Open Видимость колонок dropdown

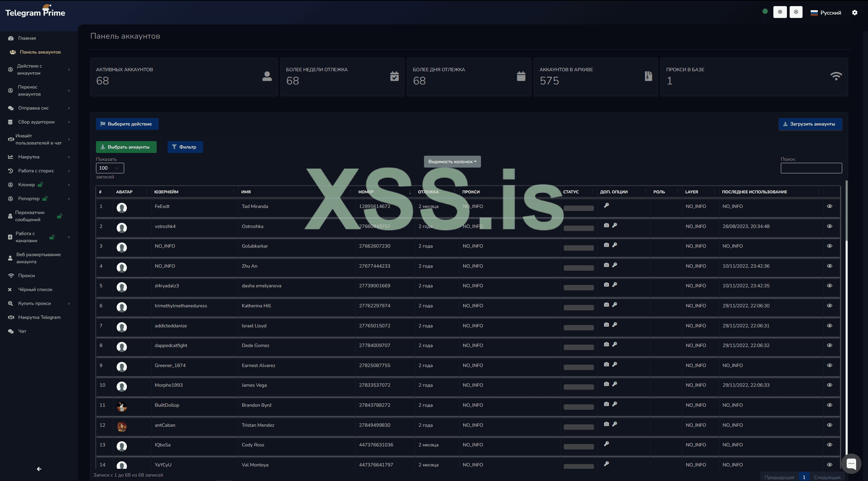(452, 161)
